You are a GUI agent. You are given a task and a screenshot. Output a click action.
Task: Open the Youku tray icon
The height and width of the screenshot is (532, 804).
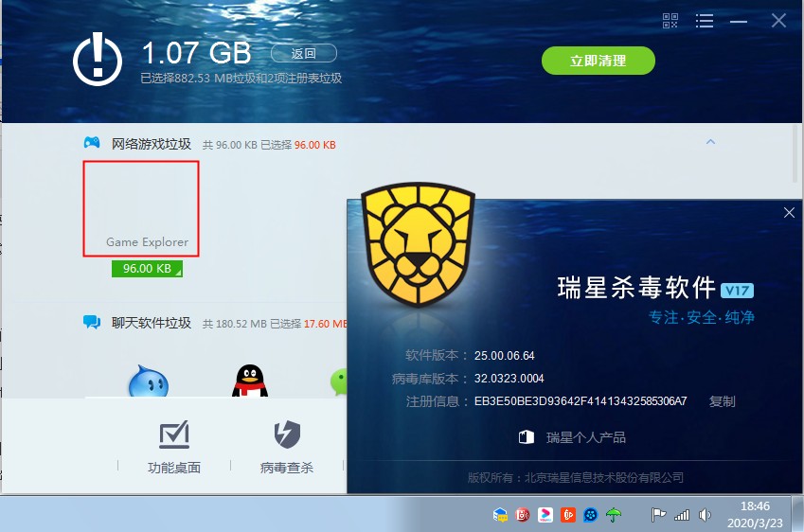pos(545,515)
